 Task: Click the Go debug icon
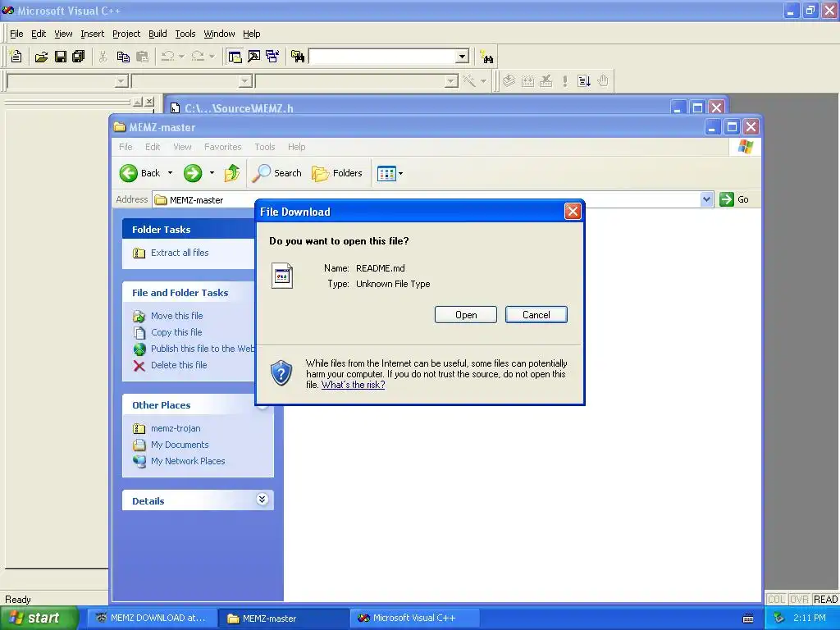(584, 81)
